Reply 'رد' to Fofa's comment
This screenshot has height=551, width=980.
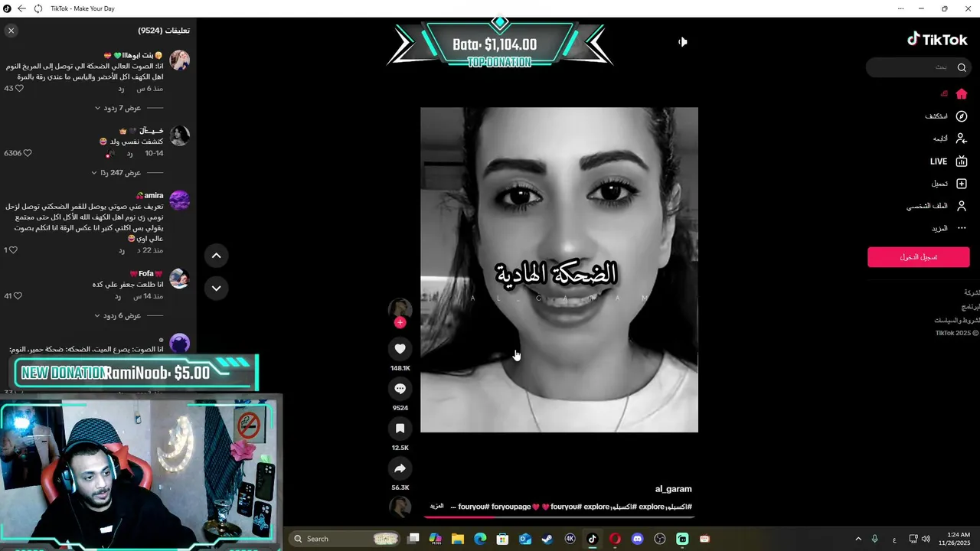click(118, 296)
